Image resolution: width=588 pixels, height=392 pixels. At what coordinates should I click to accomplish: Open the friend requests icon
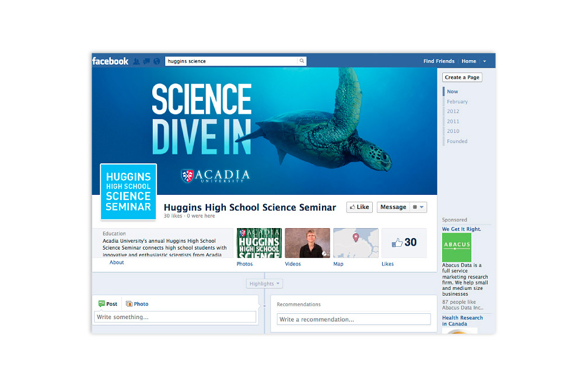point(136,61)
